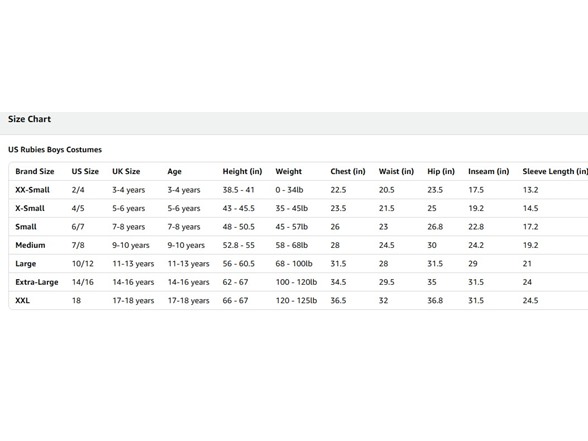Select the X-Small brand size row label
Image resolution: width=588 pixels, height=441 pixels.
point(30,208)
